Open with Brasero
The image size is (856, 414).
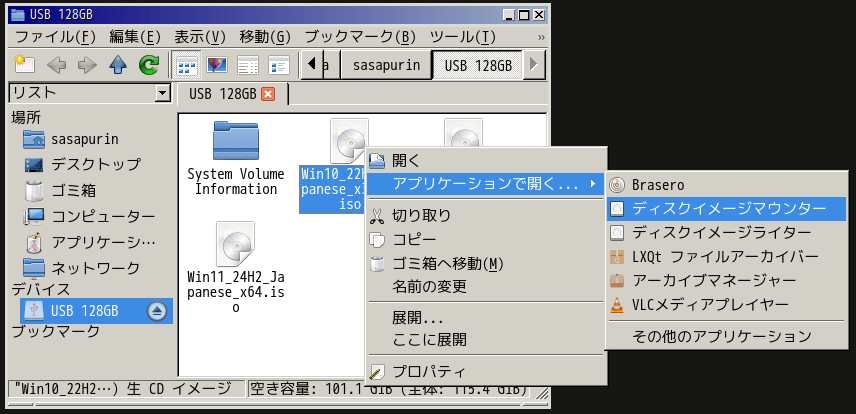727,185
